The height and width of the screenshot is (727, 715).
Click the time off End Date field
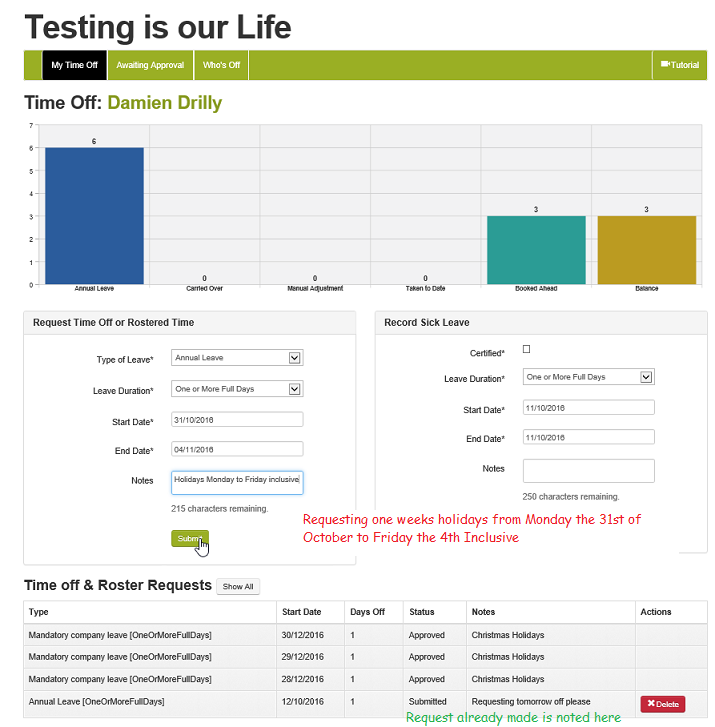tap(237, 449)
